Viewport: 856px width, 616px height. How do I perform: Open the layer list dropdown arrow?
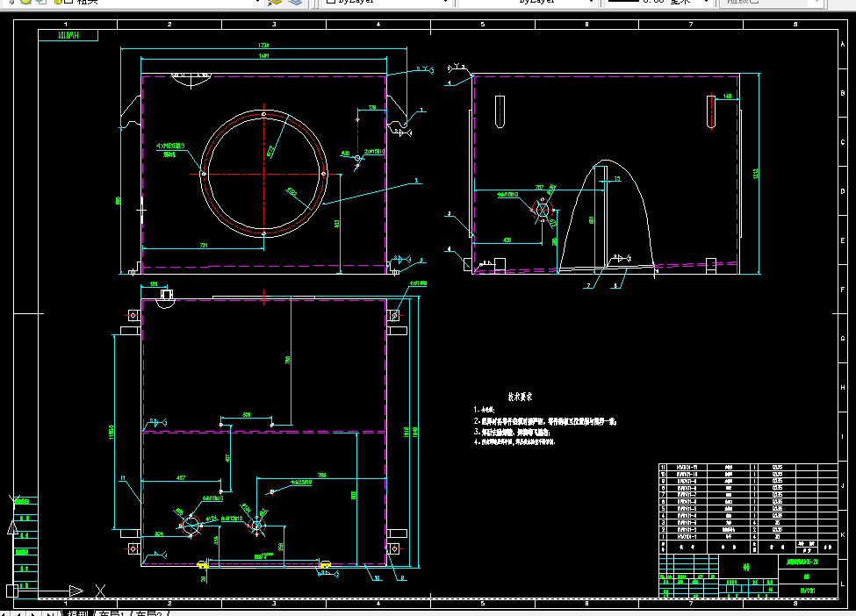257,2
